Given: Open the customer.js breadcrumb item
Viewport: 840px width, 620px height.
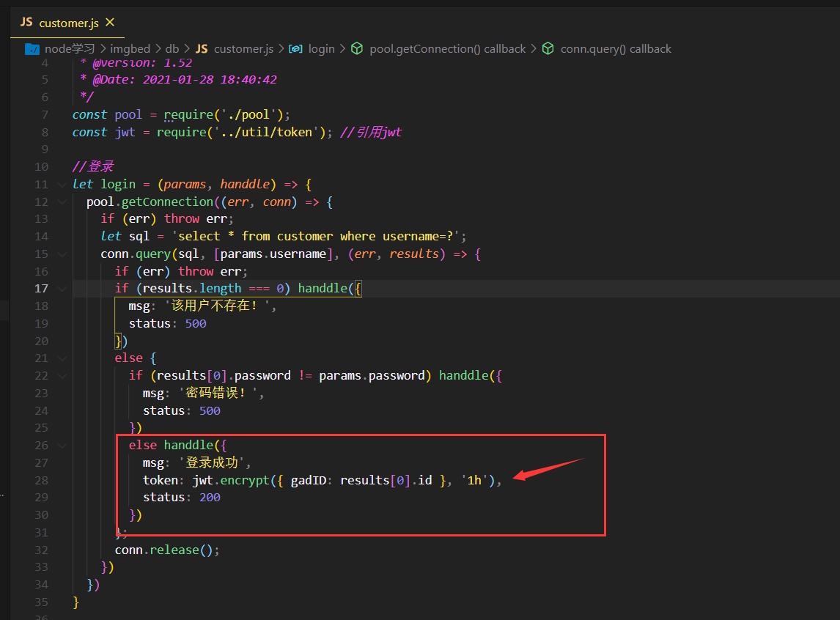Looking at the screenshot, I should [x=244, y=48].
